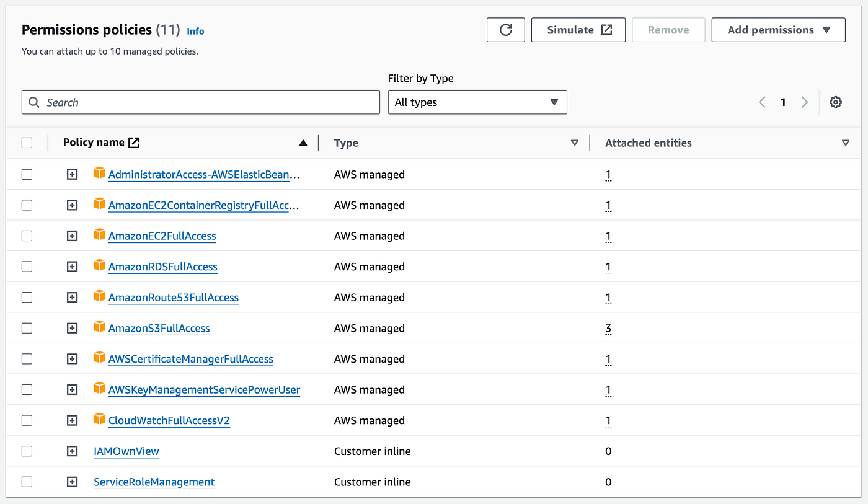Go to the previous page arrow
Screen dimensions: 868x504
click(762, 102)
